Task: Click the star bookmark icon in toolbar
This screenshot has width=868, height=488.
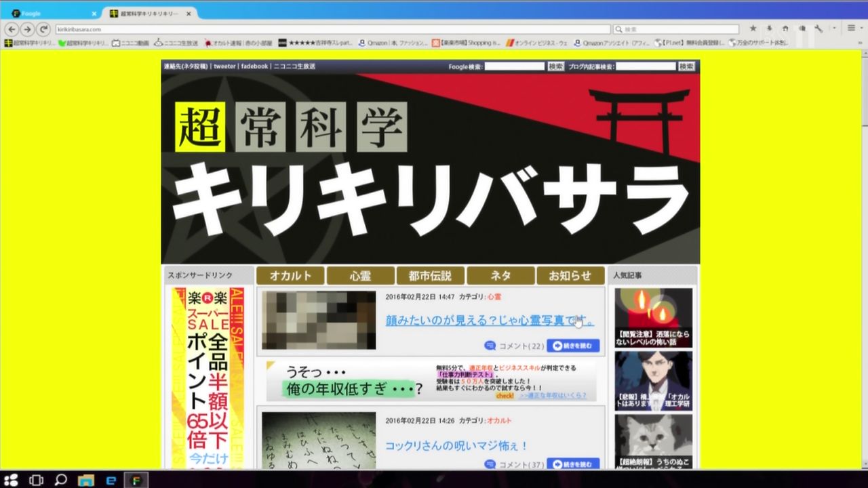Action: (753, 28)
